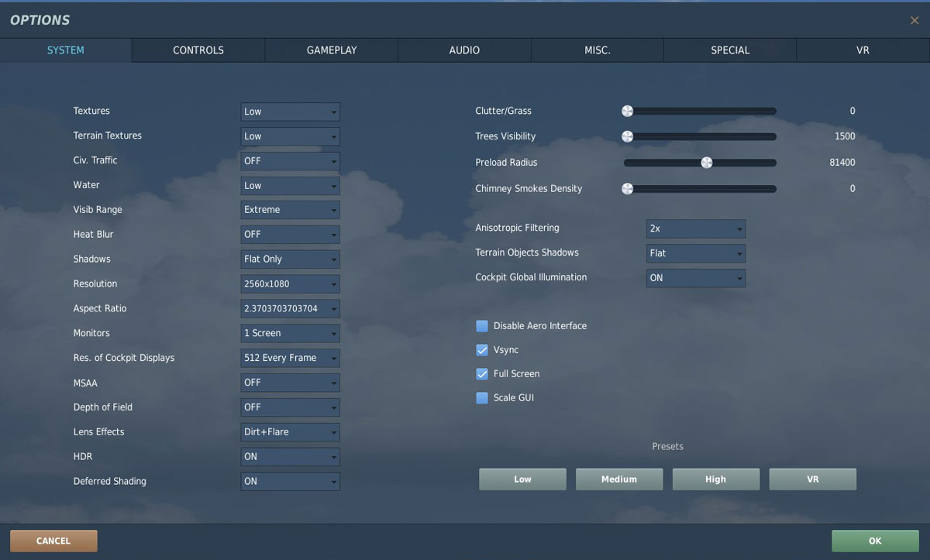This screenshot has width=930, height=560.
Task: Confirm settings with the OK button
Action: (875, 541)
